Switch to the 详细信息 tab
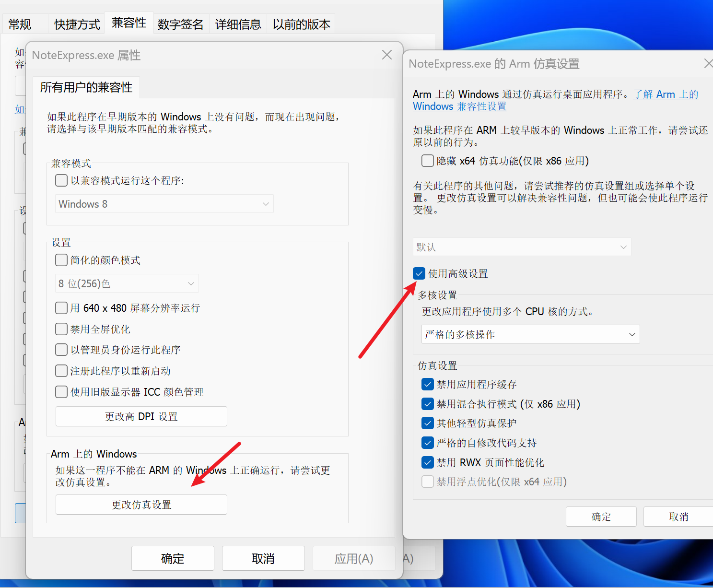This screenshot has height=588, width=713. click(x=238, y=24)
